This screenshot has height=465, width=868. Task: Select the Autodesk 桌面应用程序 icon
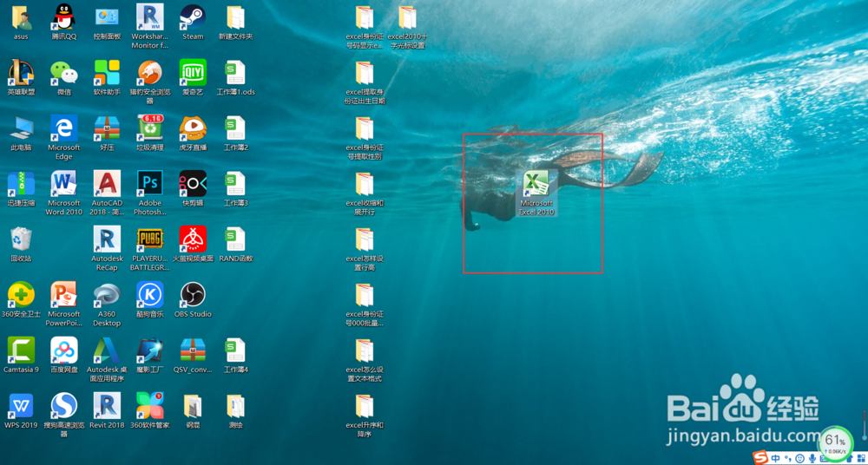[x=107, y=359]
